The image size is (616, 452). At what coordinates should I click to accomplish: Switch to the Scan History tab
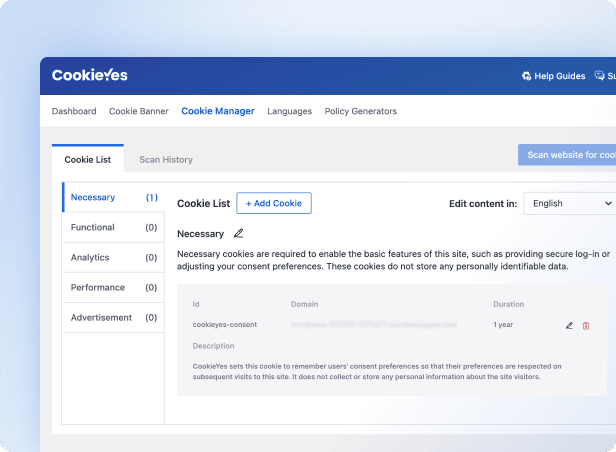point(166,159)
